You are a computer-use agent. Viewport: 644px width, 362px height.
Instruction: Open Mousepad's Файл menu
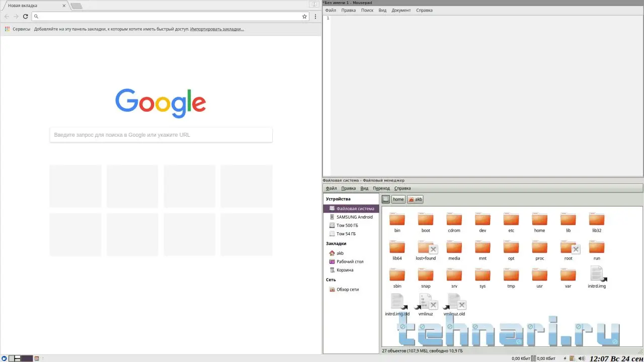[x=331, y=10]
